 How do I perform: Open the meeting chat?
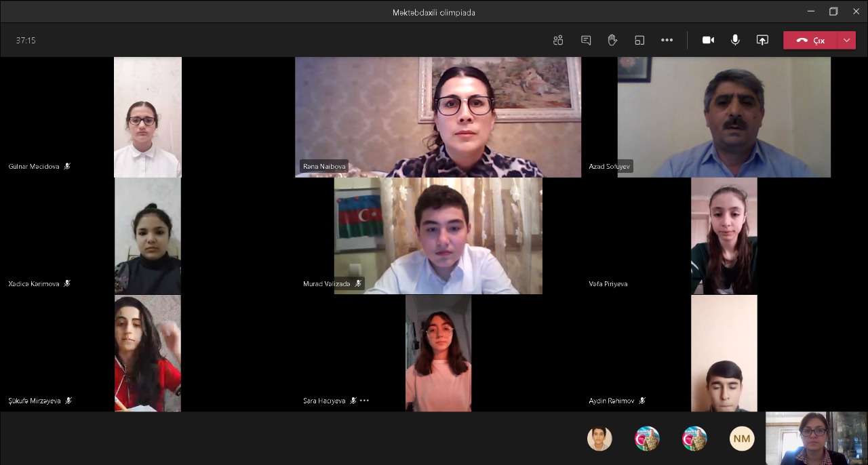pyautogui.click(x=586, y=40)
